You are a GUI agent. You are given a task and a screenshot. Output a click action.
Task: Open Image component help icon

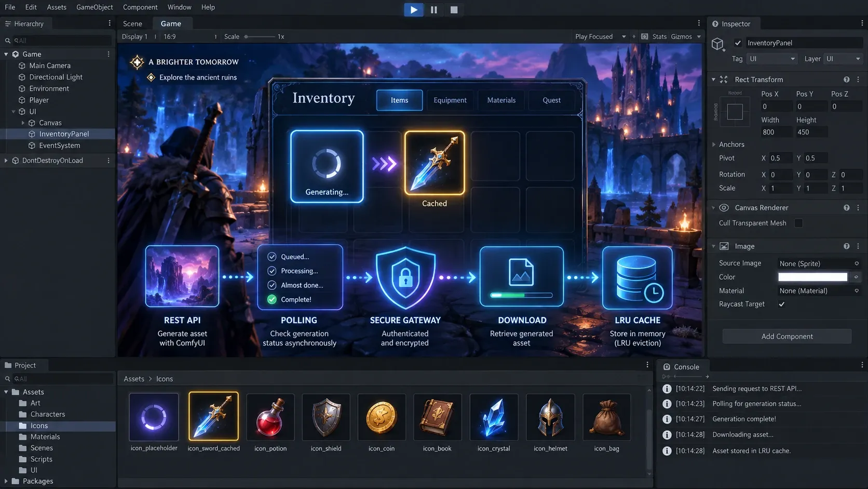pos(847,246)
